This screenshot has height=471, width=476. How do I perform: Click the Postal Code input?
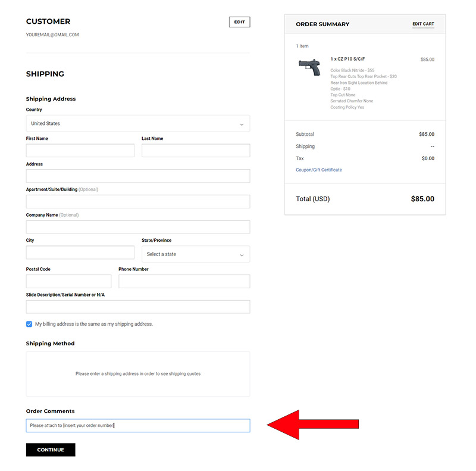tap(68, 281)
